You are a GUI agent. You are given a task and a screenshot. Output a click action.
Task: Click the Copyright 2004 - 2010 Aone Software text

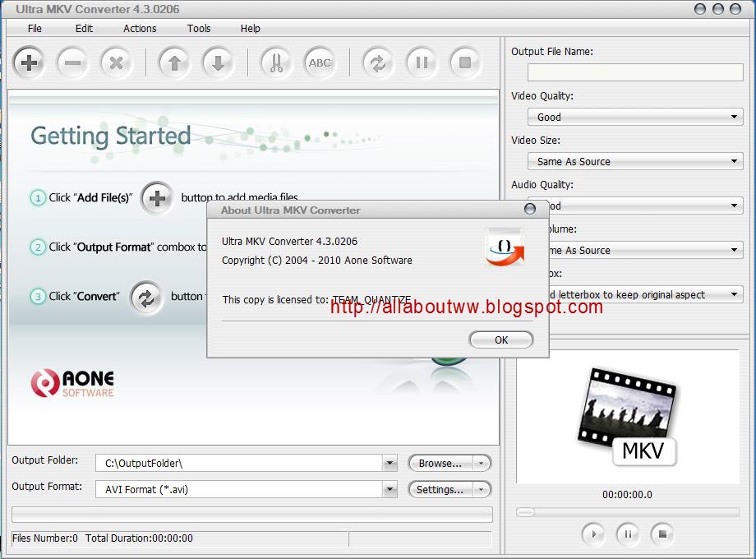pyautogui.click(x=316, y=261)
